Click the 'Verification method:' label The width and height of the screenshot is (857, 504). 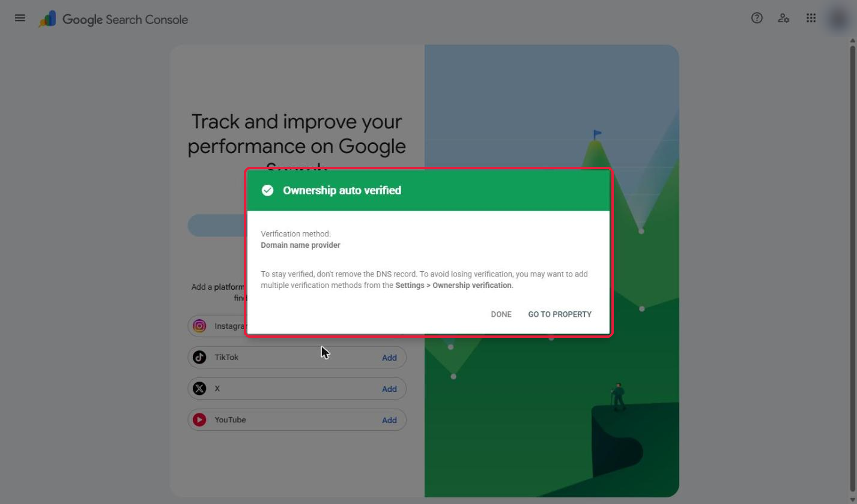tap(295, 234)
